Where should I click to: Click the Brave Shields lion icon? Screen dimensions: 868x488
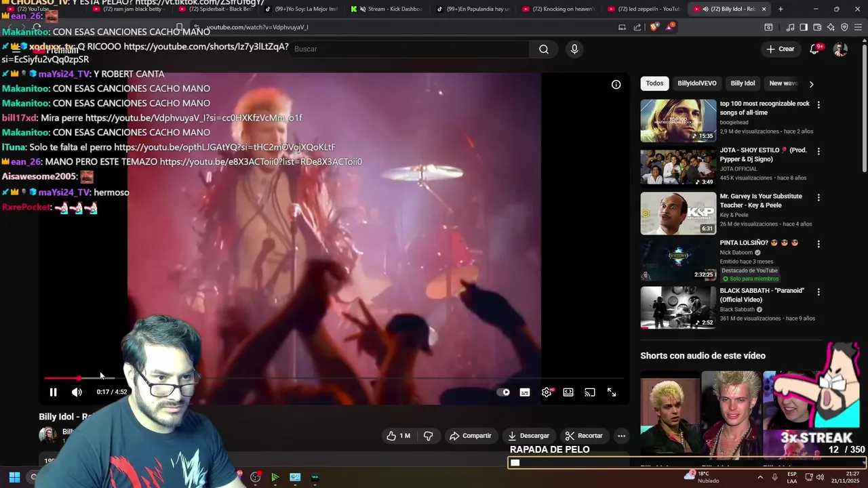click(x=654, y=27)
